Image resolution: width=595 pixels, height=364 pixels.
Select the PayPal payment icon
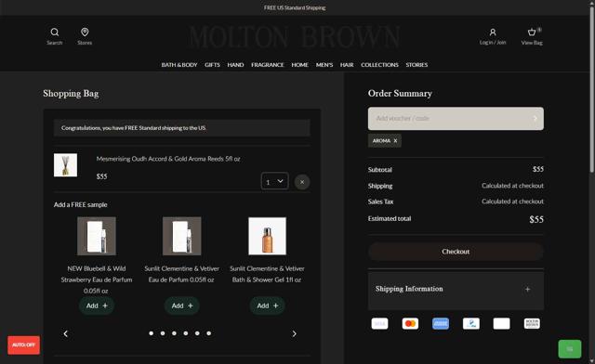(x=471, y=323)
